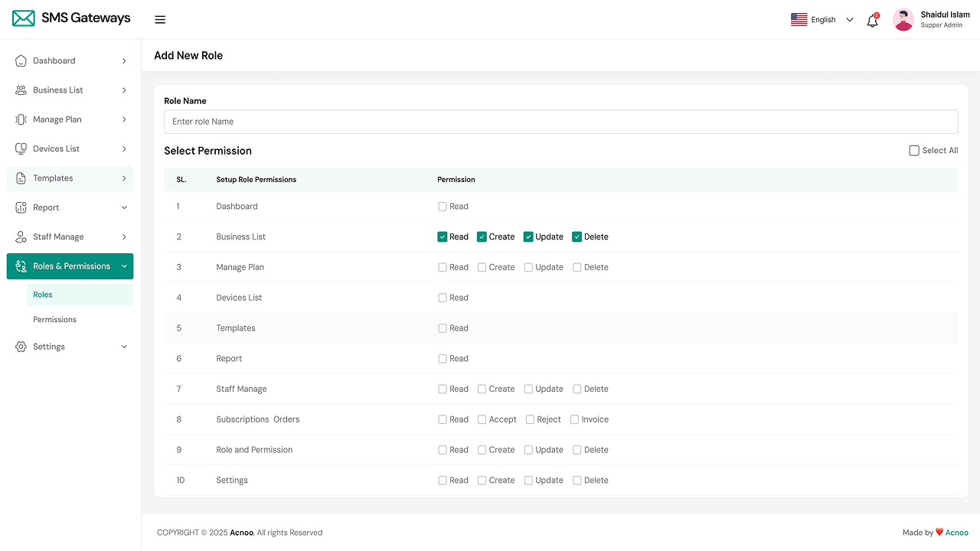Click the hamburger menu icon

pyautogui.click(x=160, y=20)
